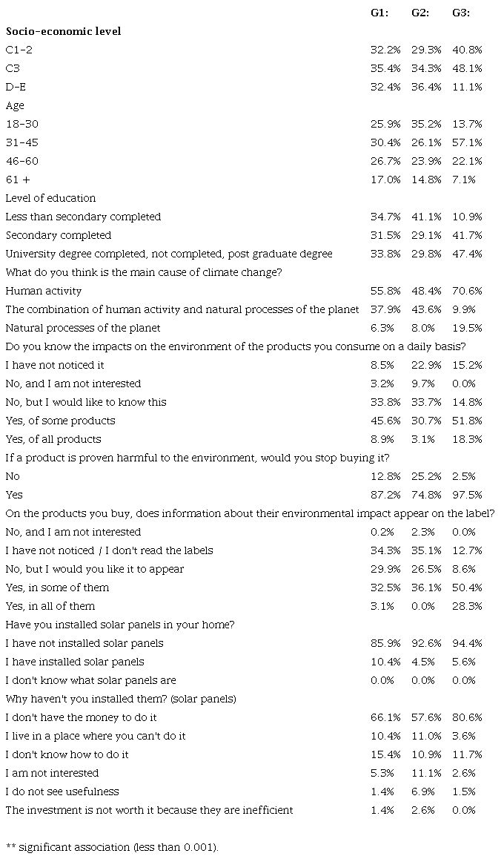Screen dimensions: 504x859
Task: Select I don't know what solar panels are
Action: (90, 680)
